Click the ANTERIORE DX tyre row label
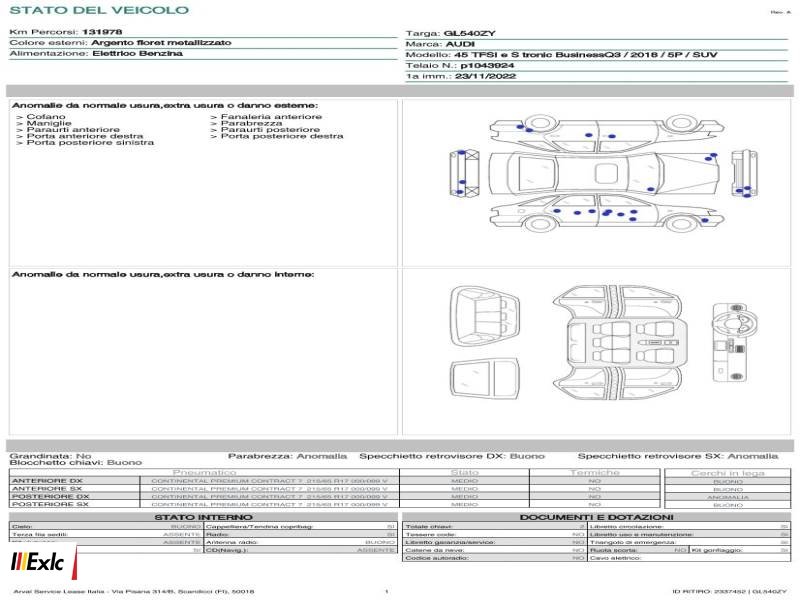800x600 pixels. coord(47,481)
